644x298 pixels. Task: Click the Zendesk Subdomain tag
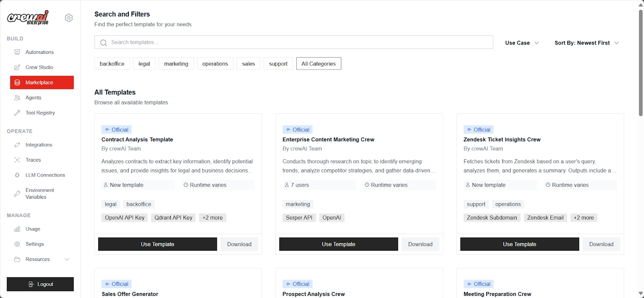click(x=492, y=218)
